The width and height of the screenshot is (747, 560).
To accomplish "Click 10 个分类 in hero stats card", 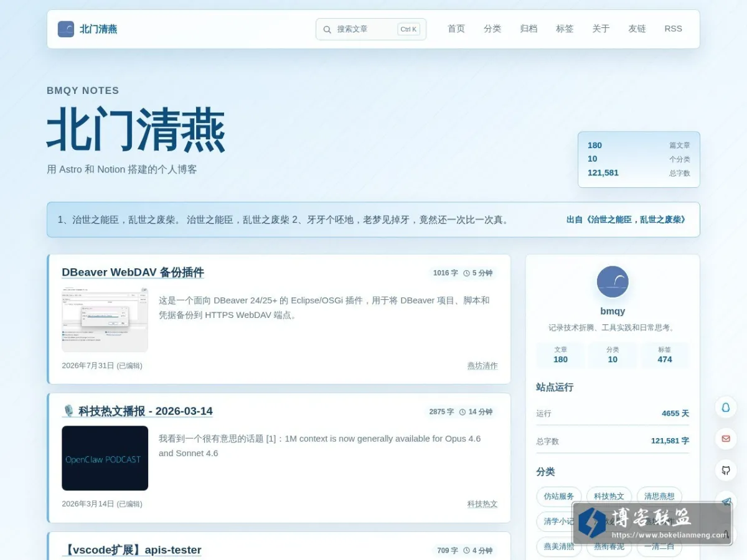I will click(639, 159).
